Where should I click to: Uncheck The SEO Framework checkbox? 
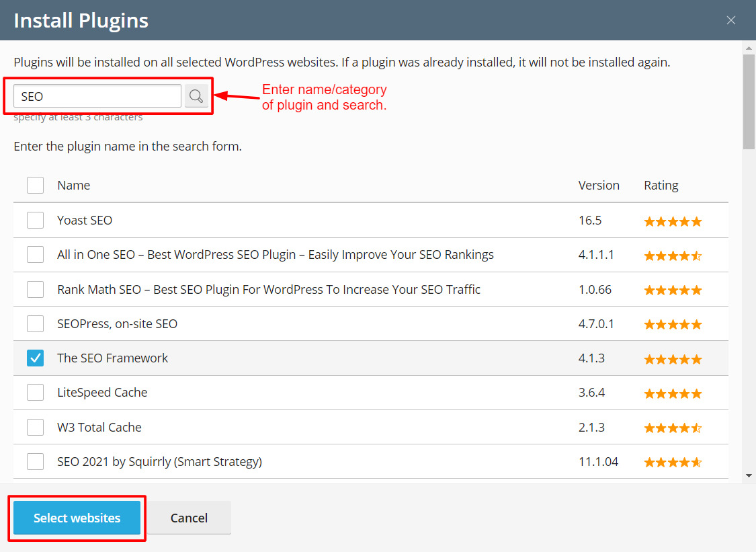click(36, 358)
